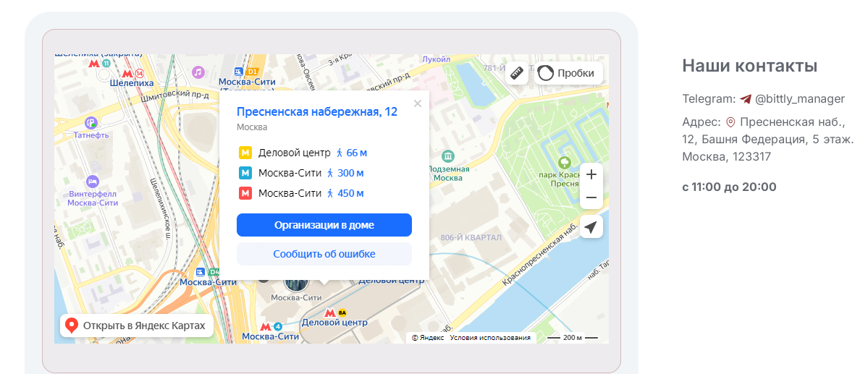Click the purple music note venue icon
This screenshot has width=868, height=374.
point(198,72)
